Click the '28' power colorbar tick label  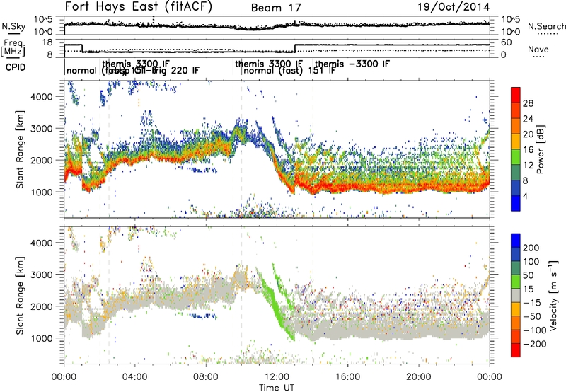click(x=528, y=103)
